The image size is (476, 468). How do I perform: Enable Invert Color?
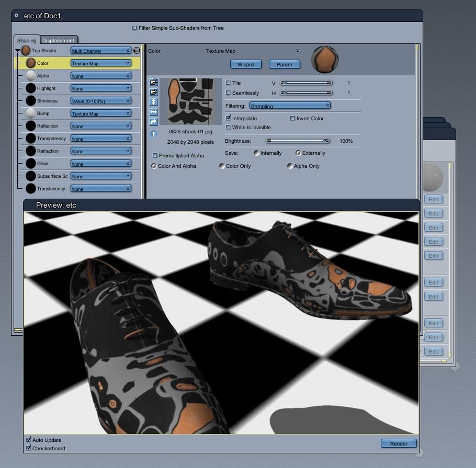coord(292,118)
